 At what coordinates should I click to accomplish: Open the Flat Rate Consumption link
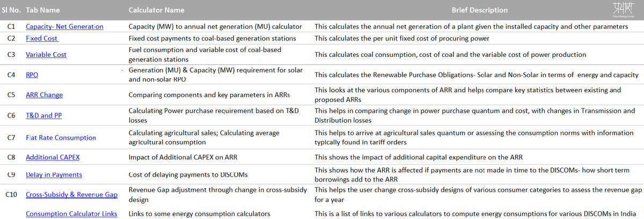point(61,138)
